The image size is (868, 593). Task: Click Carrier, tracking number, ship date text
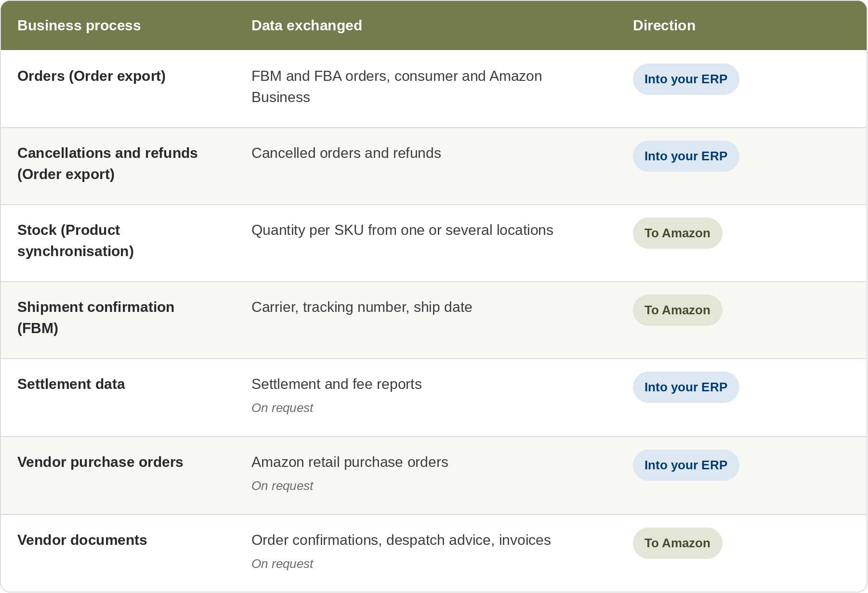tap(362, 307)
